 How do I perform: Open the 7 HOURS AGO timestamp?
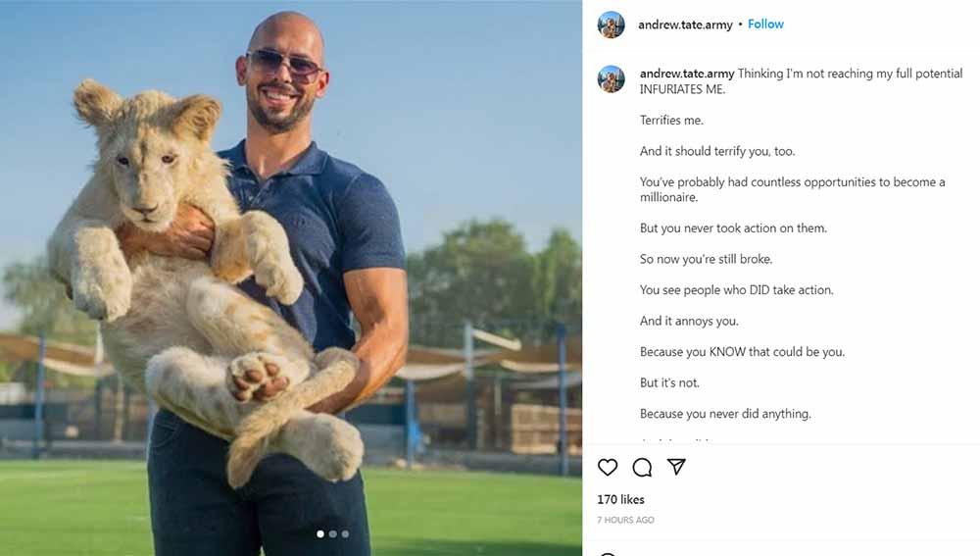[625, 520]
